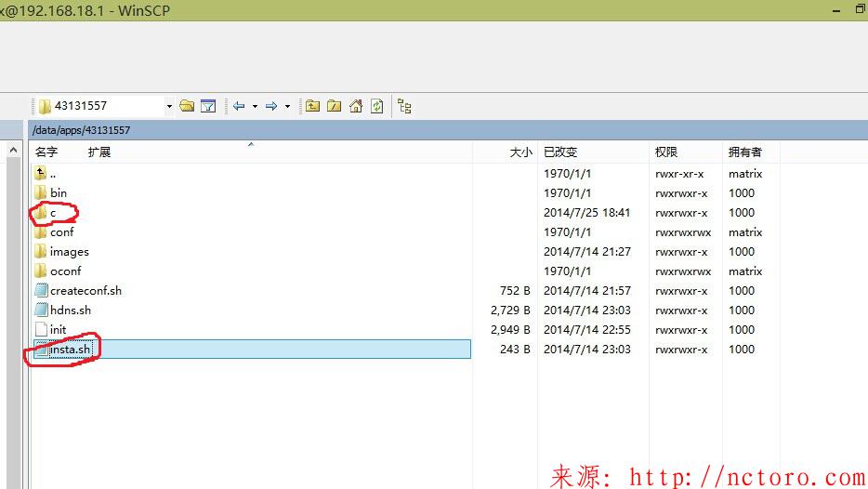Click the conf folder icon
Screen dimensions: 868x489
pos(40,232)
